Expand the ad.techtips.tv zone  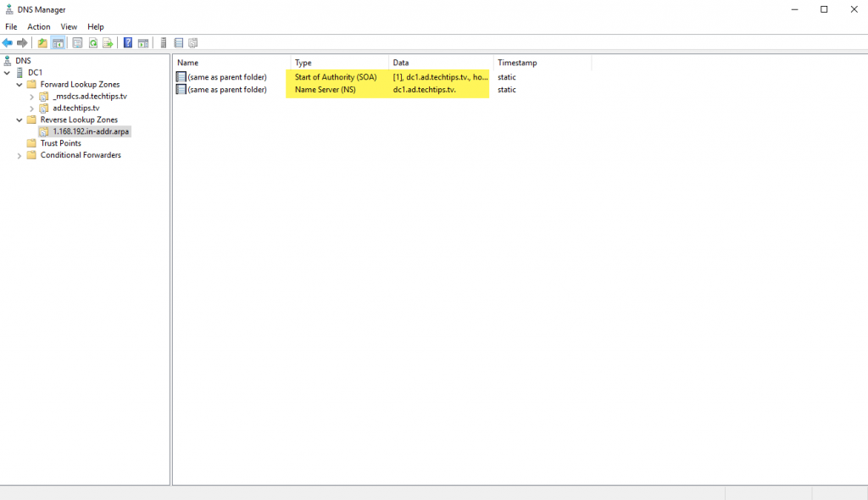pyautogui.click(x=31, y=108)
